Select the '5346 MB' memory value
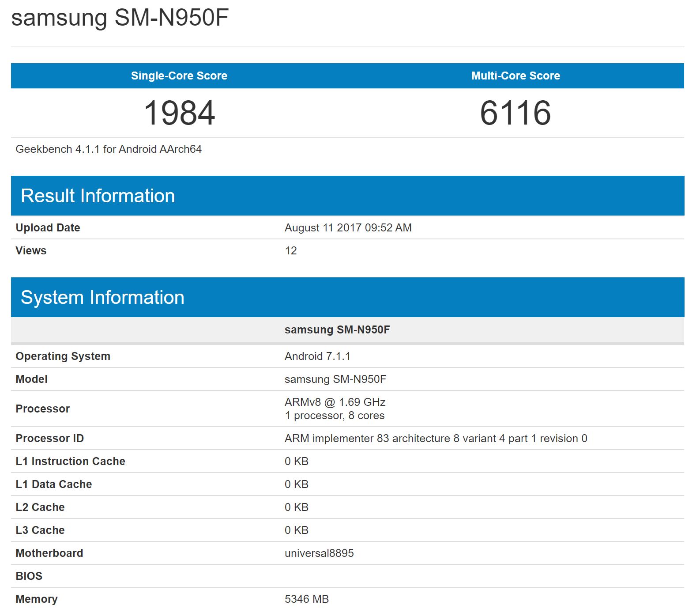This screenshot has height=613, width=700. (x=307, y=599)
